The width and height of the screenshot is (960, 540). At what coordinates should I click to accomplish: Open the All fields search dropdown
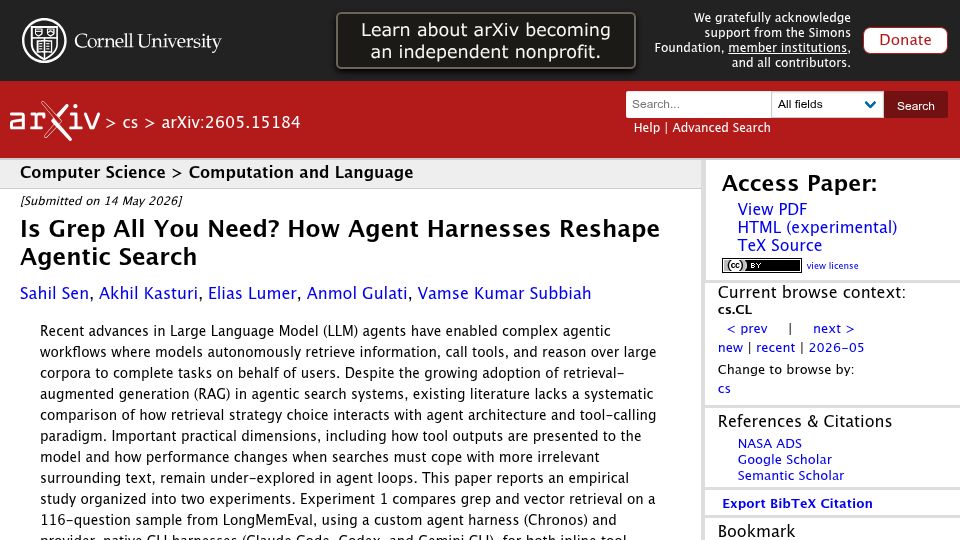(827, 105)
